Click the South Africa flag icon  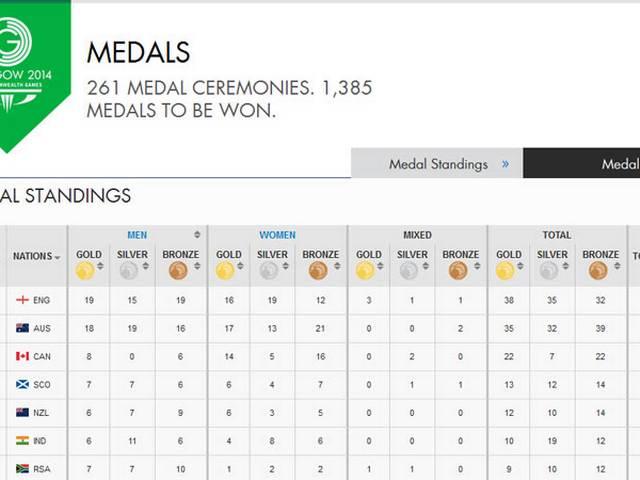pyautogui.click(x=22, y=469)
